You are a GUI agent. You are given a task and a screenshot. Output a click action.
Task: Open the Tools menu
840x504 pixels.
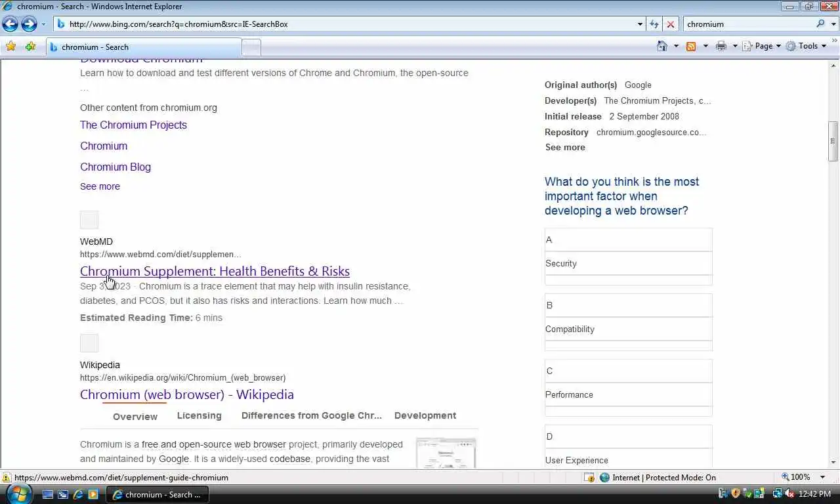point(806,46)
